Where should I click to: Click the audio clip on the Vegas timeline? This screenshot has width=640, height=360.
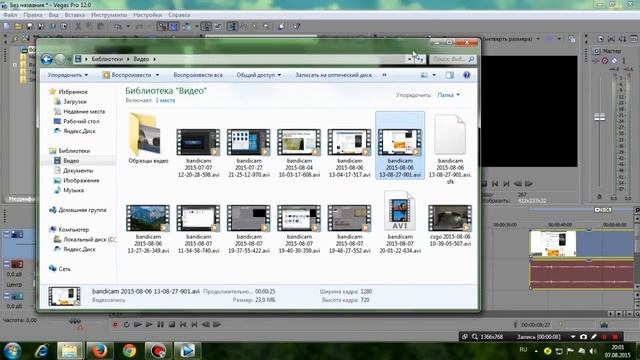(581, 274)
